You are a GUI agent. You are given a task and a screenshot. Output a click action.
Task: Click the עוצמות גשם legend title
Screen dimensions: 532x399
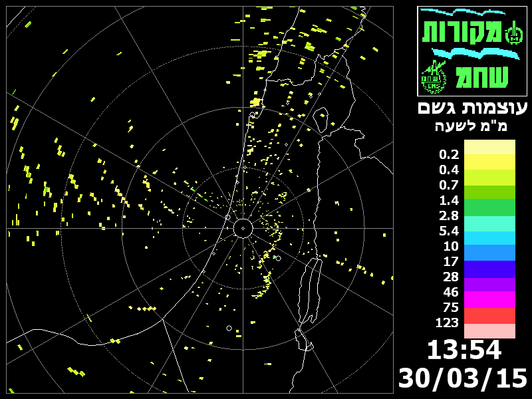coord(472,107)
